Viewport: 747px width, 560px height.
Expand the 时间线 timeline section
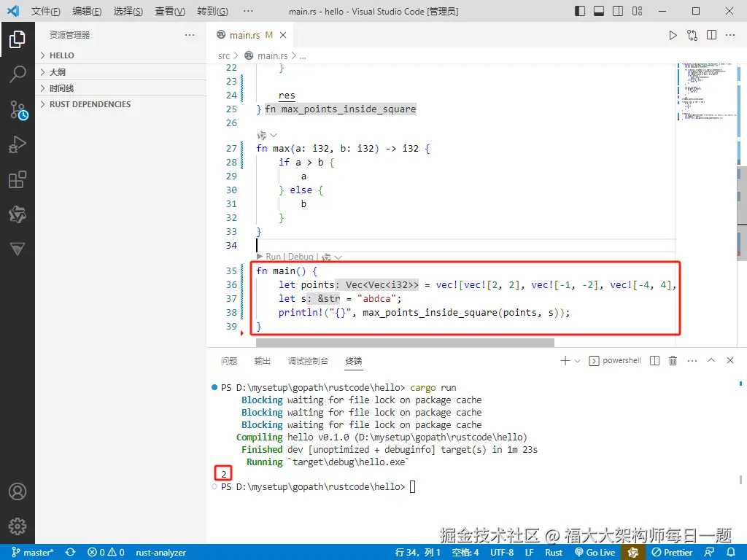(x=121, y=88)
